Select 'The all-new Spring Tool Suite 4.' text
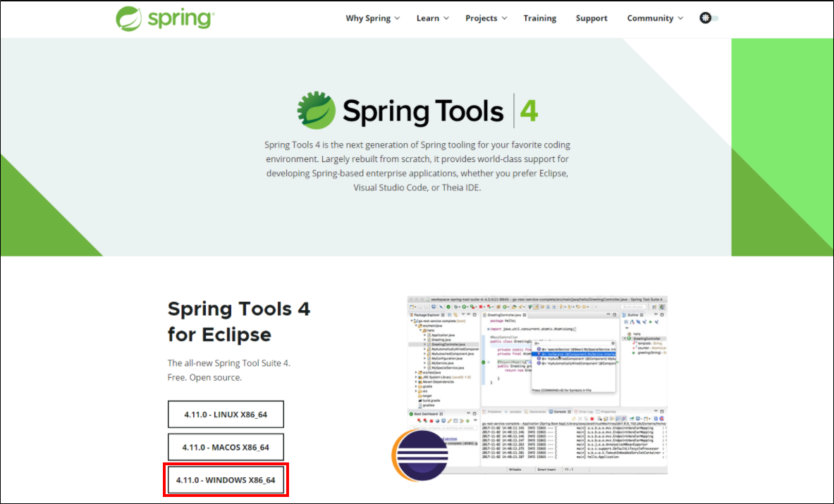 coord(229,363)
